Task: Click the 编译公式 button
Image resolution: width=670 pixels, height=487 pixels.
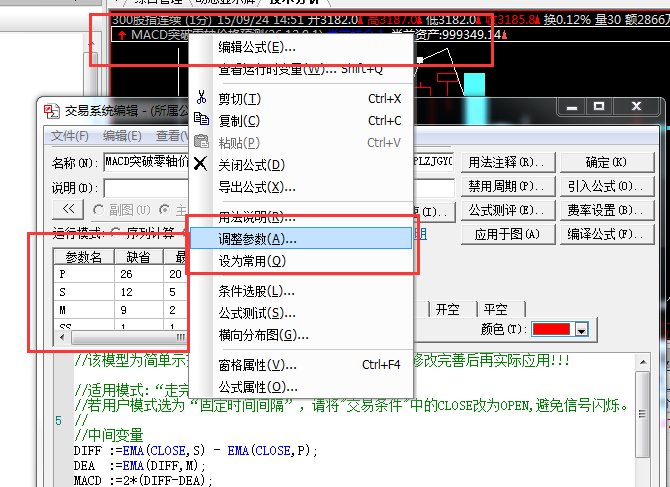Action: (605, 234)
